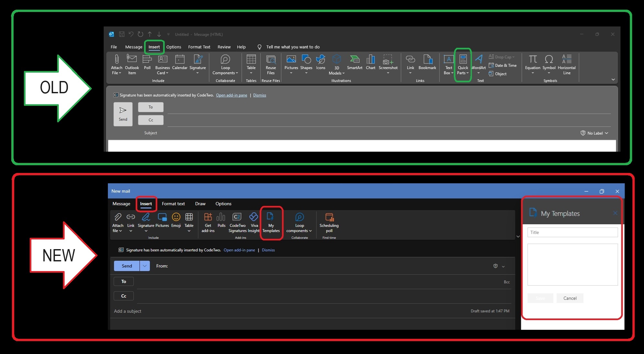Switch to the Format Text tab in old window
This screenshot has width=644, height=354.
click(x=199, y=47)
